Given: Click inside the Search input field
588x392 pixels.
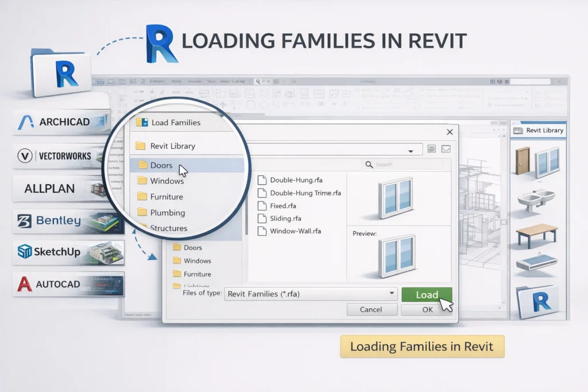Looking at the screenshot, I should pos(402,165).
